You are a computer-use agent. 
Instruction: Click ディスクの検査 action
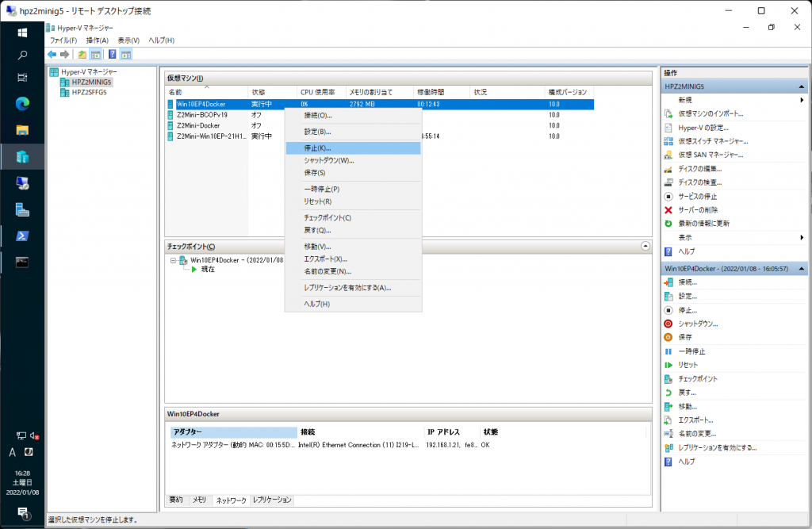tap(699, 182)
